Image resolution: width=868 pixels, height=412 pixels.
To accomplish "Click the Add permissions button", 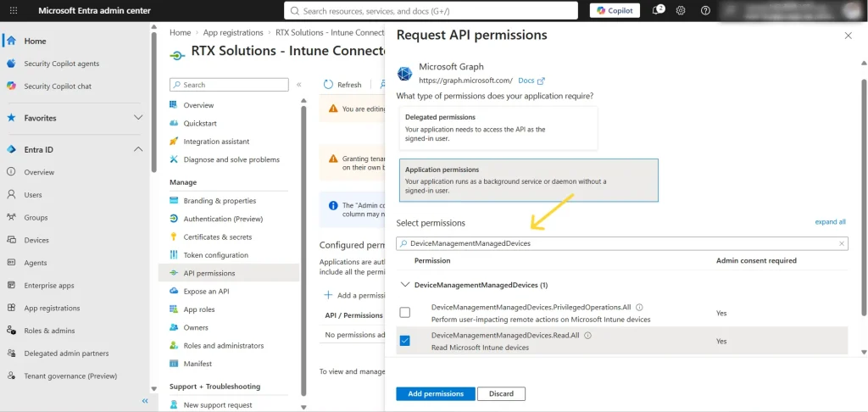I will click(x=436, y=393).
